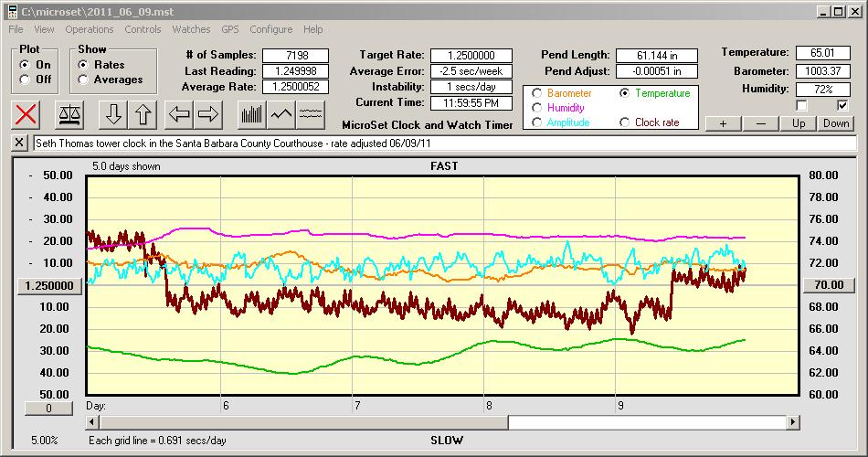
Task: Open the Controls menu
Action: [143, 29]
